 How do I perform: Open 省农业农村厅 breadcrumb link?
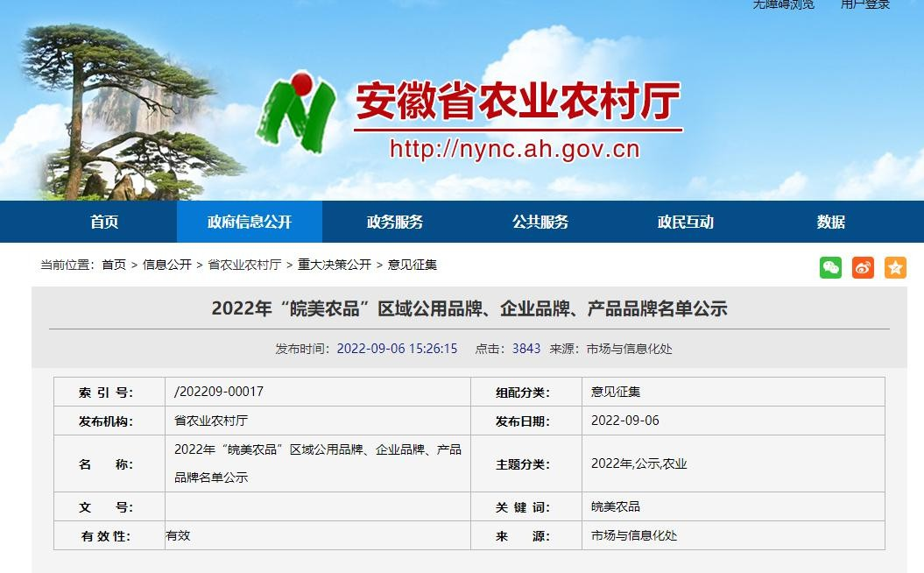coord(244,265)
